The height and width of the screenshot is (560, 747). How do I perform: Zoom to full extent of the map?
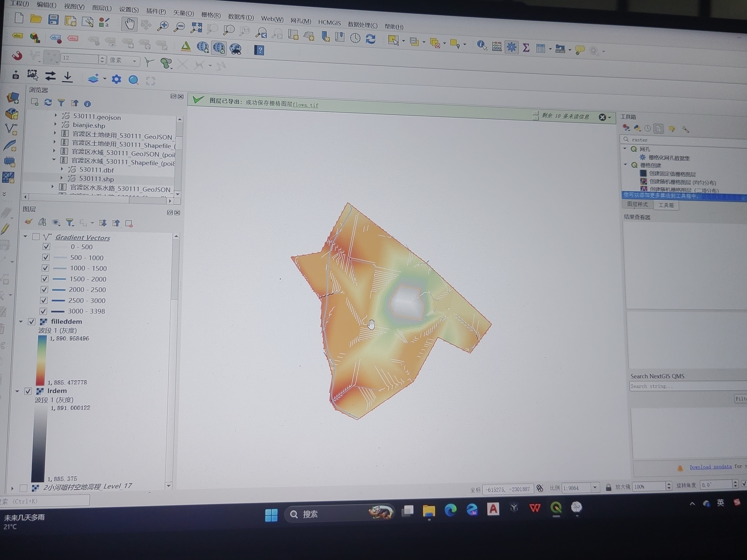[x=196, y=28]
